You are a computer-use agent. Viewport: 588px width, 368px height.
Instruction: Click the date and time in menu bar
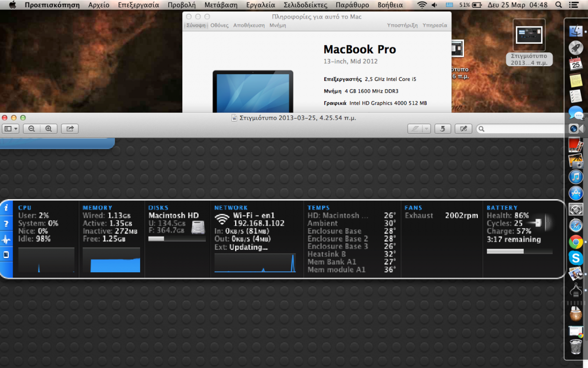(518, 5)
